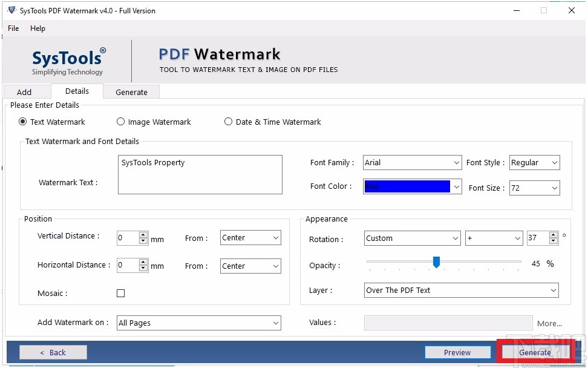Switch to the Generate tab
Screen dimensions: 588x368
[131, 91]
